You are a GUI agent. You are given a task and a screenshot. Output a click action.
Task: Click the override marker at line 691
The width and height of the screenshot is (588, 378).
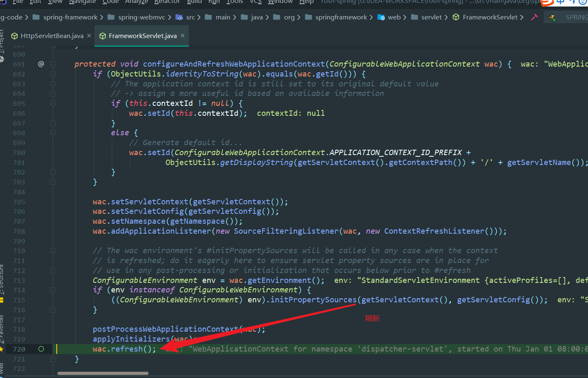[41, 64]
